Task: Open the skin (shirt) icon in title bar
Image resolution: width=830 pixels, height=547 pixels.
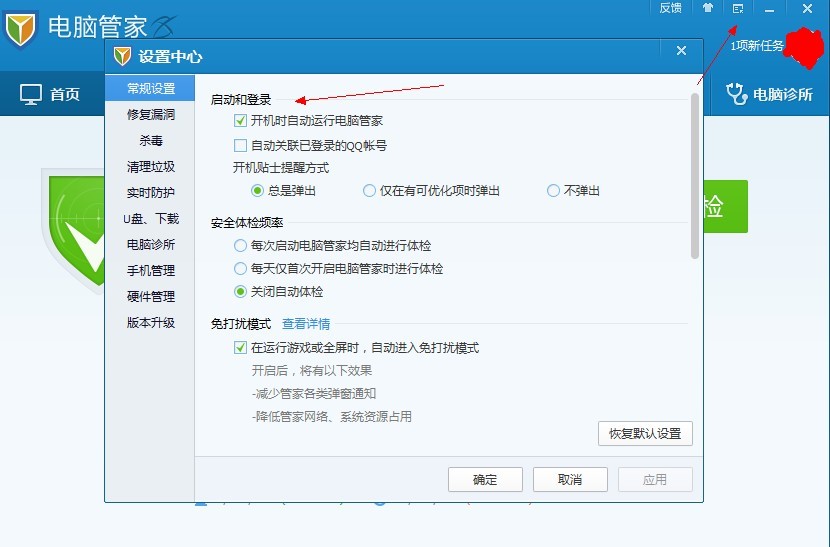Action: pos(708,8)
